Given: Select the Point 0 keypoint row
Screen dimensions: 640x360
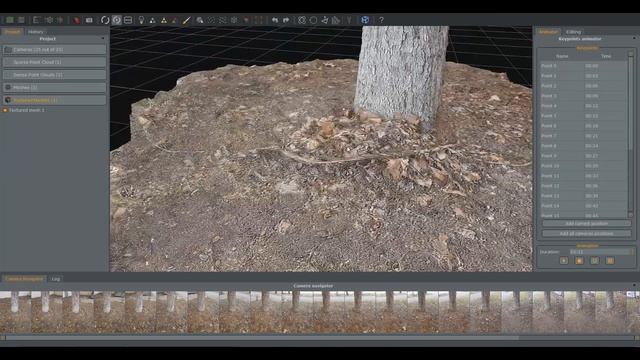Looking at the screenshot, I should 583,66.
